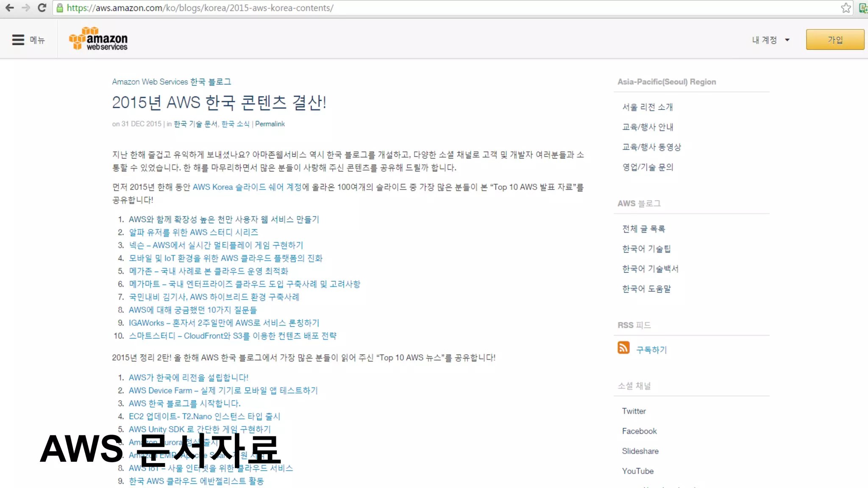
Task: Open the Twitter social channel link
Action: point(634,411)
